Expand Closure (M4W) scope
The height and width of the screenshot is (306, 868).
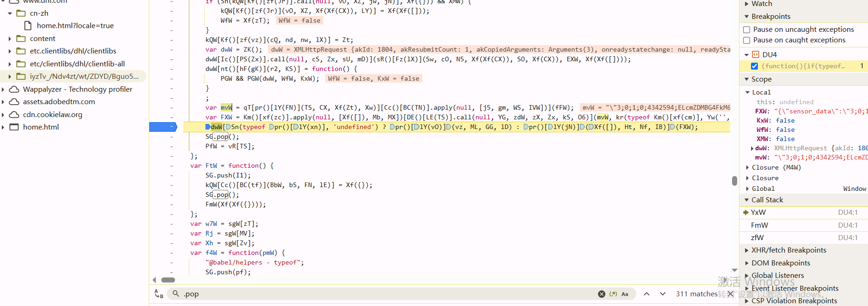click(748, 167)
